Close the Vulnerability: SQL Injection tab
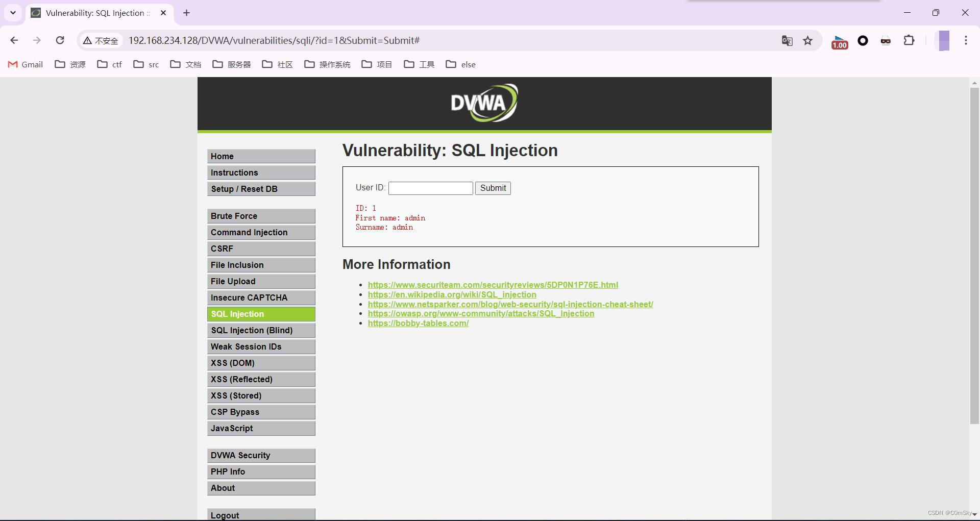The height and width of the screenshot is (521, 980). 163,13
